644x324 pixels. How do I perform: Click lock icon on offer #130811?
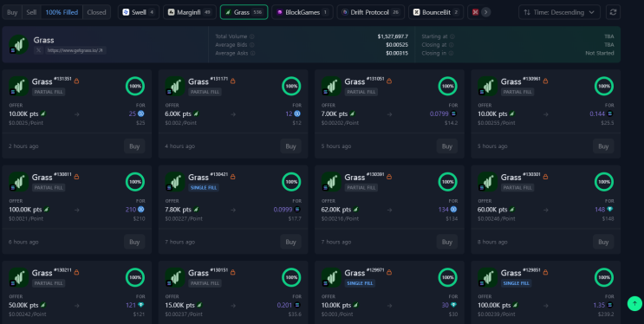click(76, 177)
